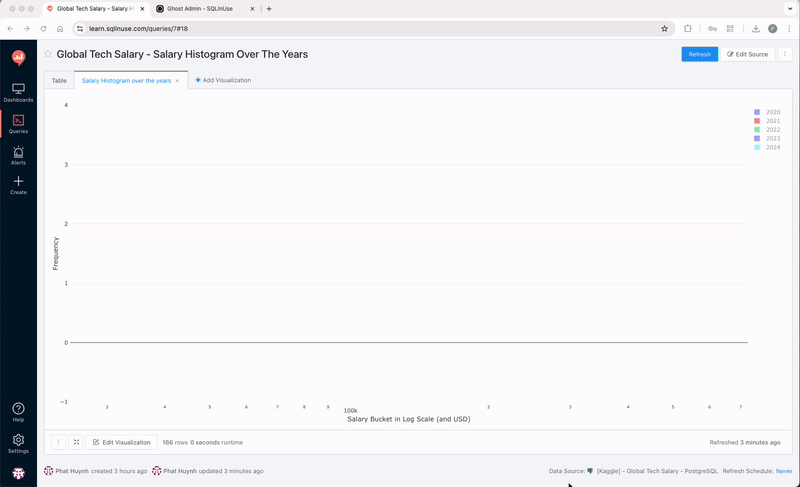800x487 pixels.
Task: Toggle the 2023 legend series
Action: coord(767,138)
